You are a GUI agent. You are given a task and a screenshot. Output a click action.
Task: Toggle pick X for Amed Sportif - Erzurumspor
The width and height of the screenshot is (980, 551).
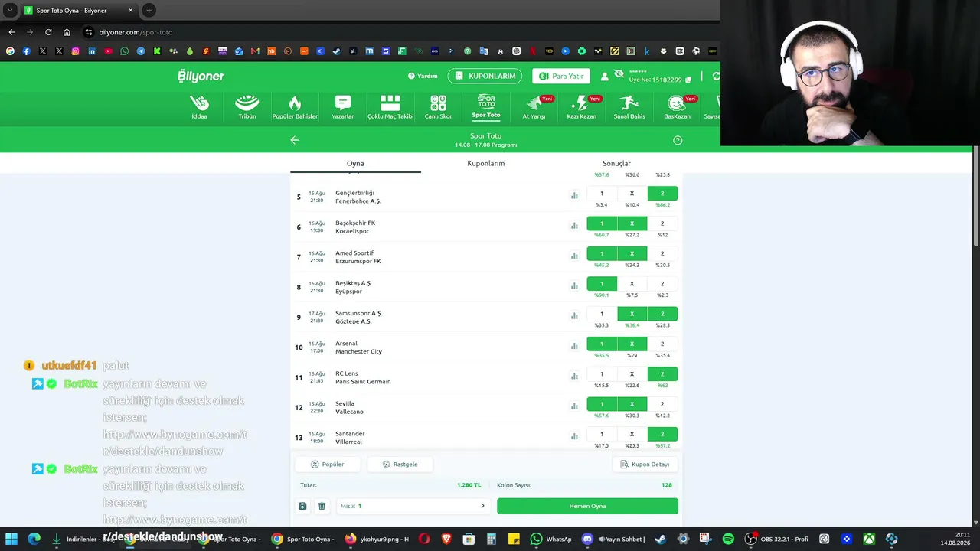[632, 253]
